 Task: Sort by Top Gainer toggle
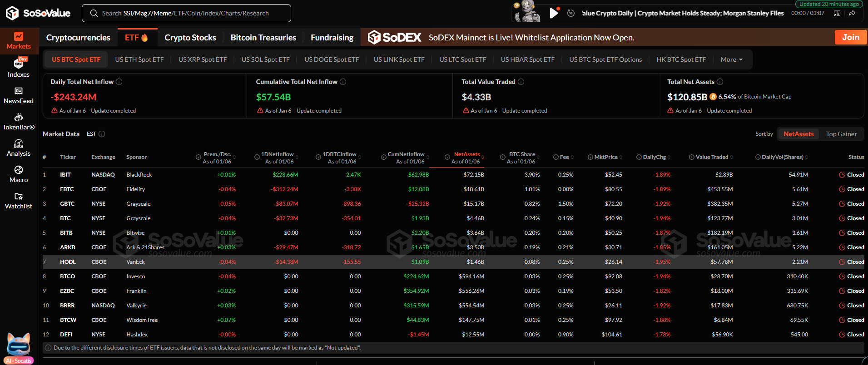click(841, 134)
